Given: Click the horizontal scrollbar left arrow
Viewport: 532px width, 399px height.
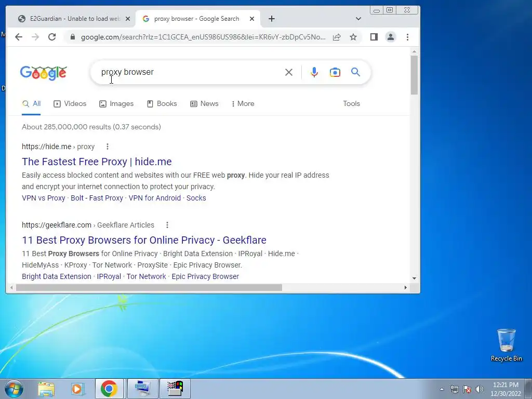Looking at the screenshot, I should click(x=11, y=288).
